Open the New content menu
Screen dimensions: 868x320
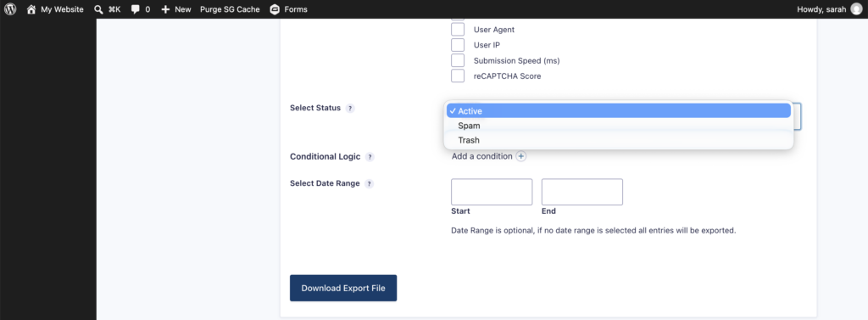click(176, 9)
